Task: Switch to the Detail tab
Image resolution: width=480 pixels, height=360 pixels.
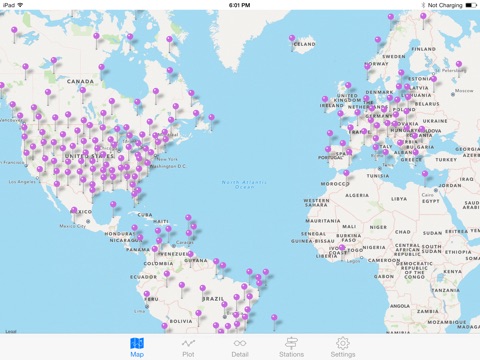Action: point(240,348)
